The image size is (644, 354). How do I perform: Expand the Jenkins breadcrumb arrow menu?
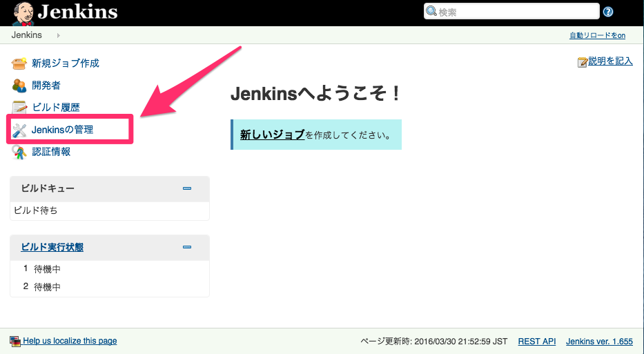[58, 35]
